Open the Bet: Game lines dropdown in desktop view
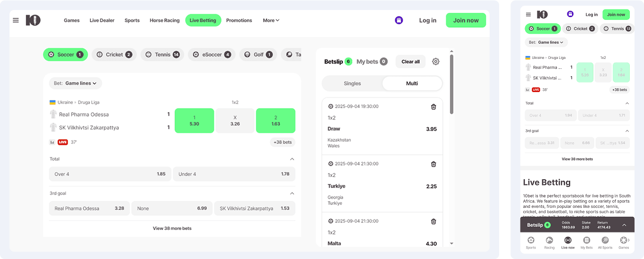The width and height of the screenshot is (644, 259). (x=76, y=83)
